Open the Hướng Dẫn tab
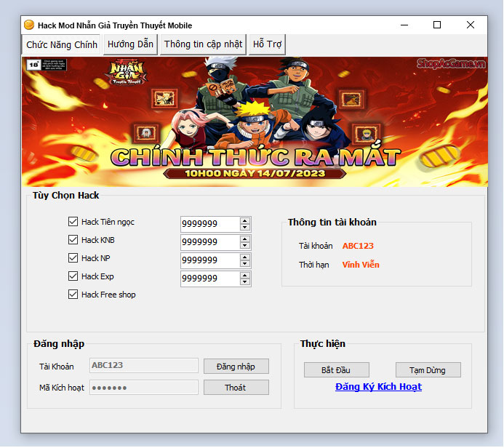504x448 pixels. (130, 44)
